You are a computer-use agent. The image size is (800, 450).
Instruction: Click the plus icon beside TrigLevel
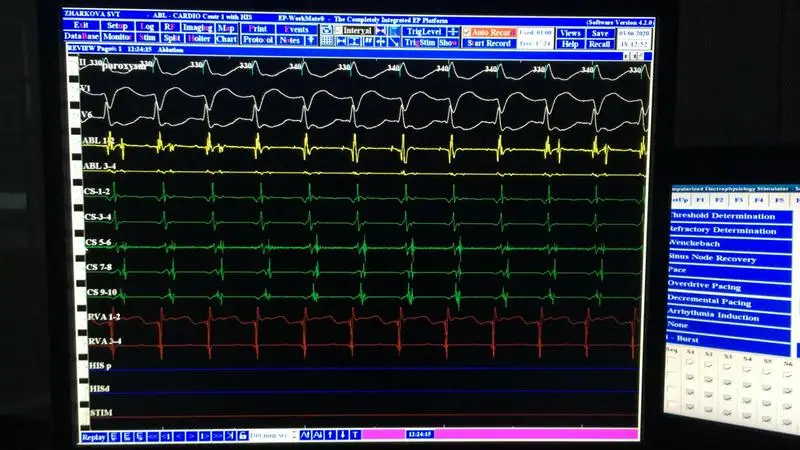(452, 32)
